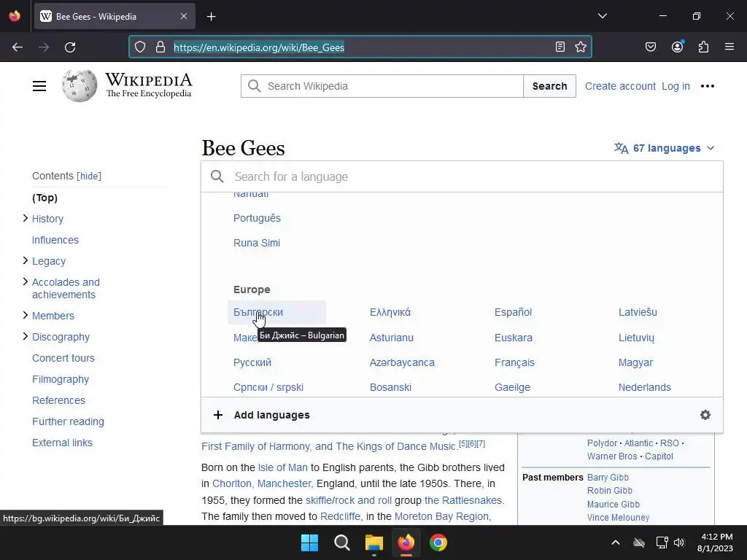The height and width of the screenshot is (560, 747).
Task: Open the Moreton Bay Region link
Action: point(441,516)
